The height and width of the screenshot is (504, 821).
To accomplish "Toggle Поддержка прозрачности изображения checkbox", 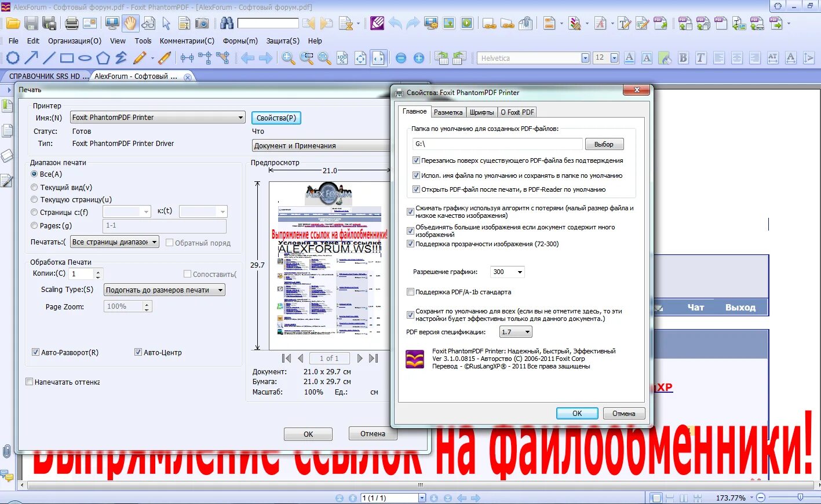I will [x=410, y=244].
